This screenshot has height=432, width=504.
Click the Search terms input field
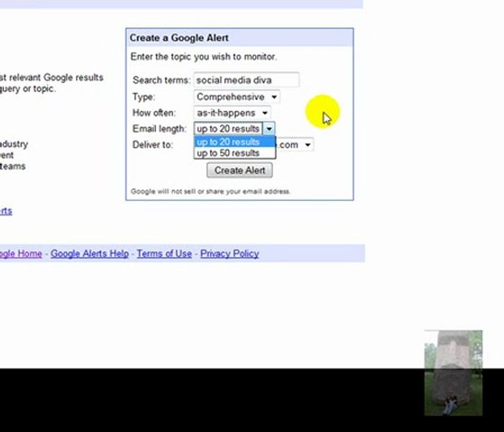click(x=246, y=80)
